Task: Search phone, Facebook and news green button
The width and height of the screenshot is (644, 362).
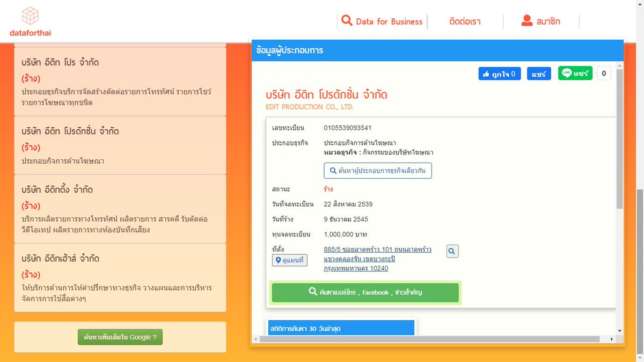Action: tap(365, 293)
